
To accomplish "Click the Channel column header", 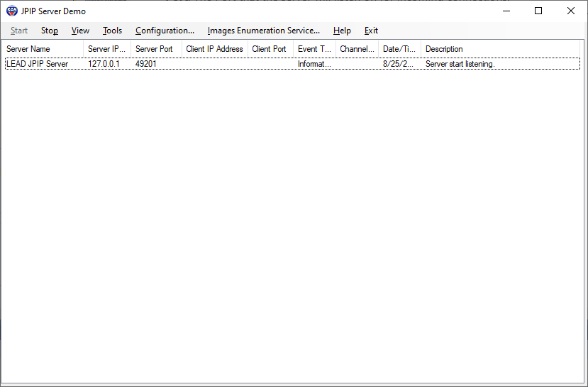I will [357, 49].
